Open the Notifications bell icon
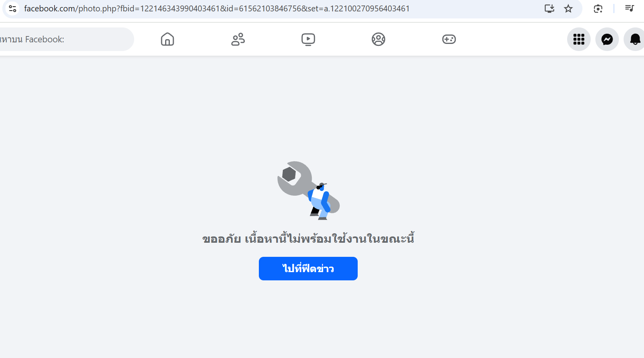 tap(635, 39)
